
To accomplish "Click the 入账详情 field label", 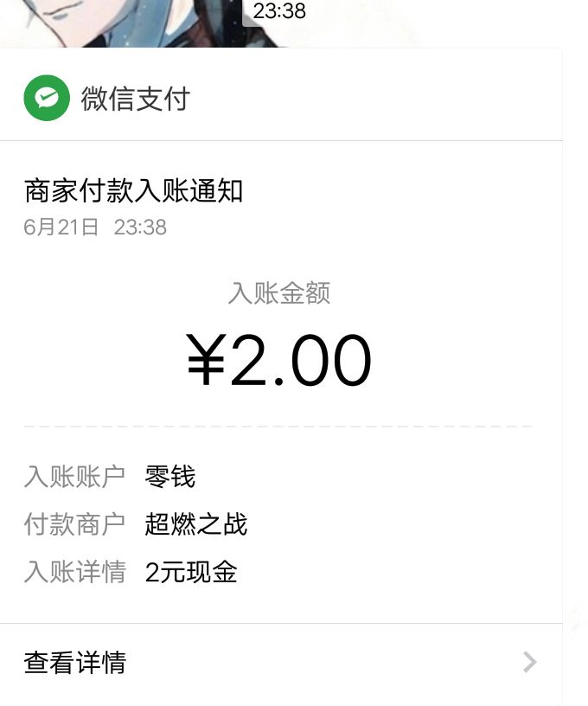I will (75, 572).
